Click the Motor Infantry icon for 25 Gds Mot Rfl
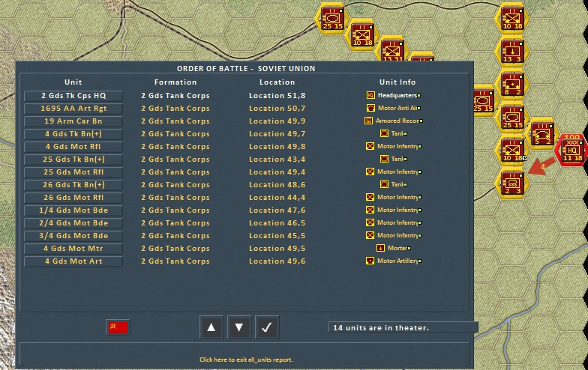 pos(370,172)
